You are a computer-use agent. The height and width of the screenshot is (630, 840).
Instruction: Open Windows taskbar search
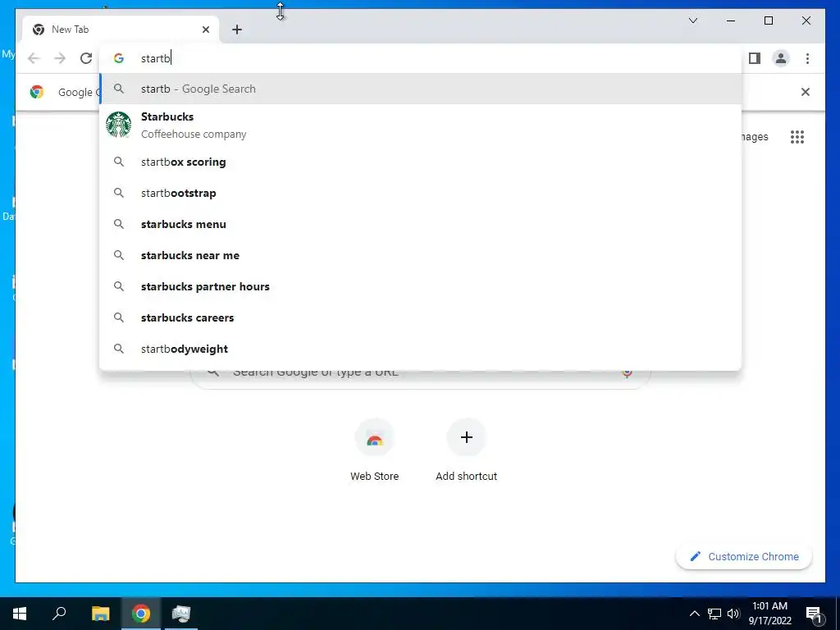(59, 614)
